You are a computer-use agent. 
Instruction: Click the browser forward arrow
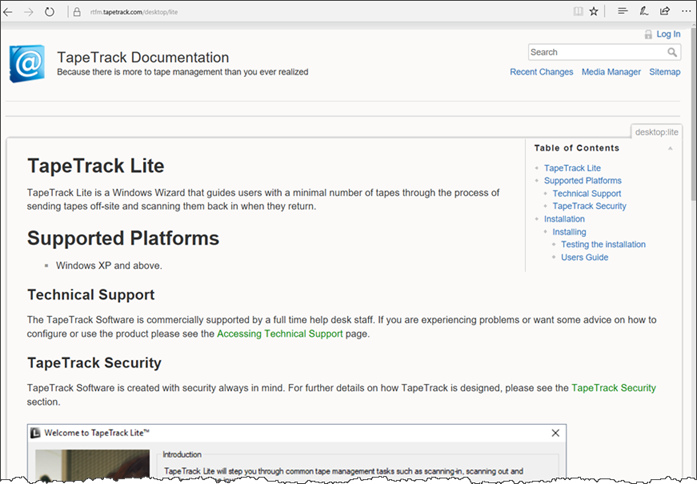point(28,12)
